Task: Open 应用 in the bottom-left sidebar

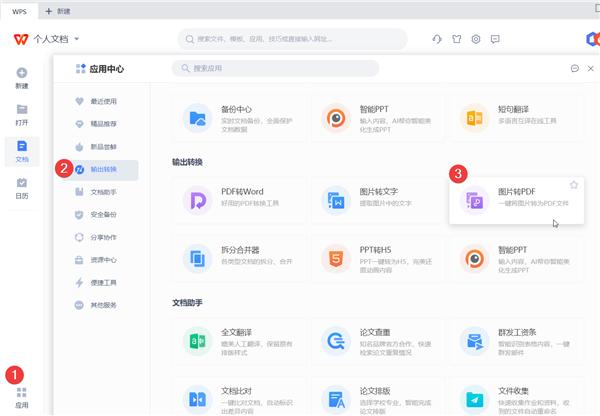Action: click(22, 397)
